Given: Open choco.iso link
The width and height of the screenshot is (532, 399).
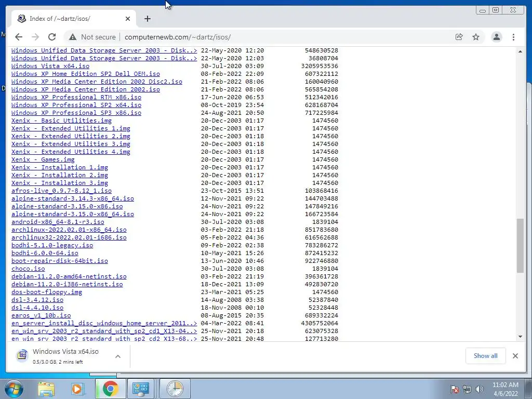Looking at the screenshot, I should click(28, 269).
